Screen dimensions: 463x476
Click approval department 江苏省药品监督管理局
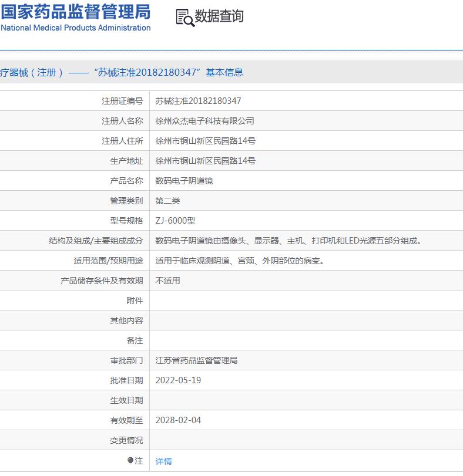[197, 360]
